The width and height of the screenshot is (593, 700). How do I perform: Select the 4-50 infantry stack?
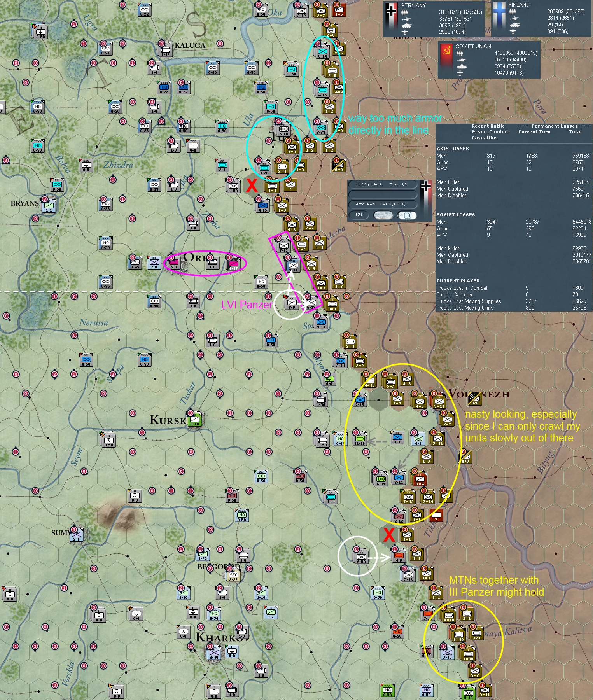[x=233, y=185]
